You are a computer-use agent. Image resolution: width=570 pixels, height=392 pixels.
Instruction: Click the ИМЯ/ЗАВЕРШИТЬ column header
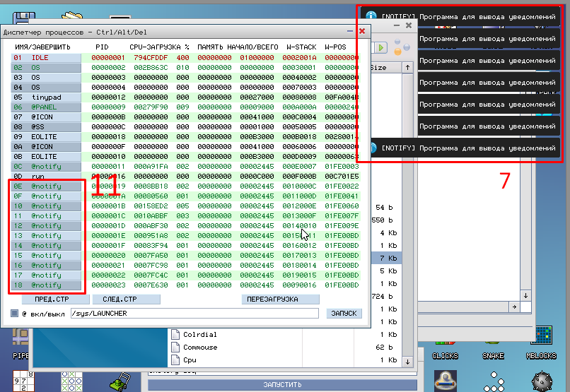coord(43,47)
